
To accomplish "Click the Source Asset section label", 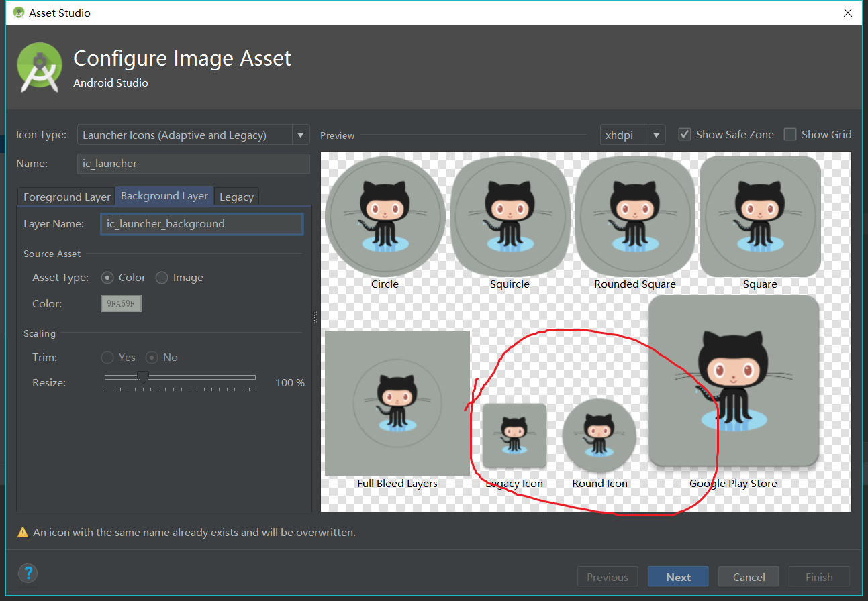I will [x=52, y=254].
